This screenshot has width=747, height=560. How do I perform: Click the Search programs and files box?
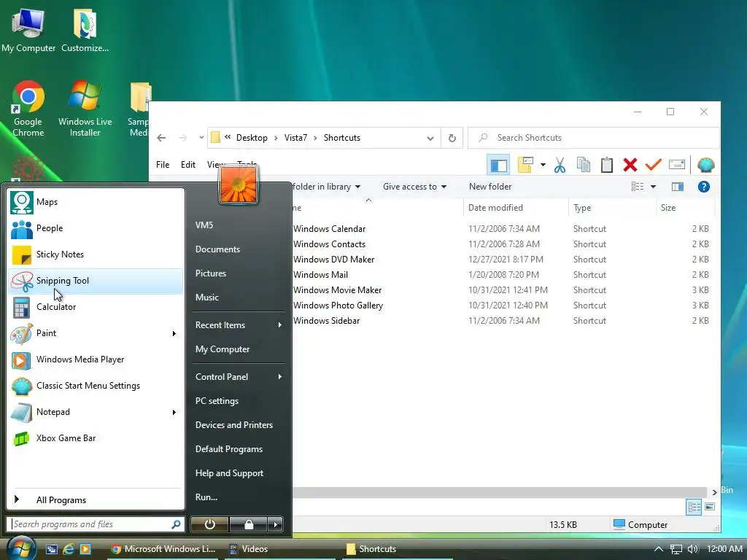96,524
